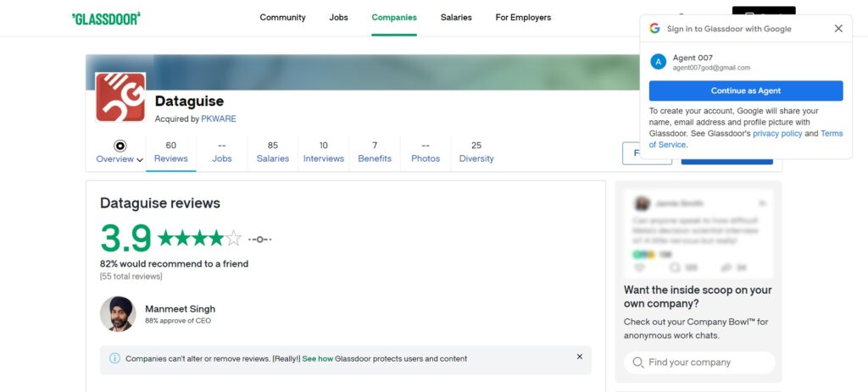Open the 85 Salaries tab
This screenshot has height=392, width=868.
point(273,152)
